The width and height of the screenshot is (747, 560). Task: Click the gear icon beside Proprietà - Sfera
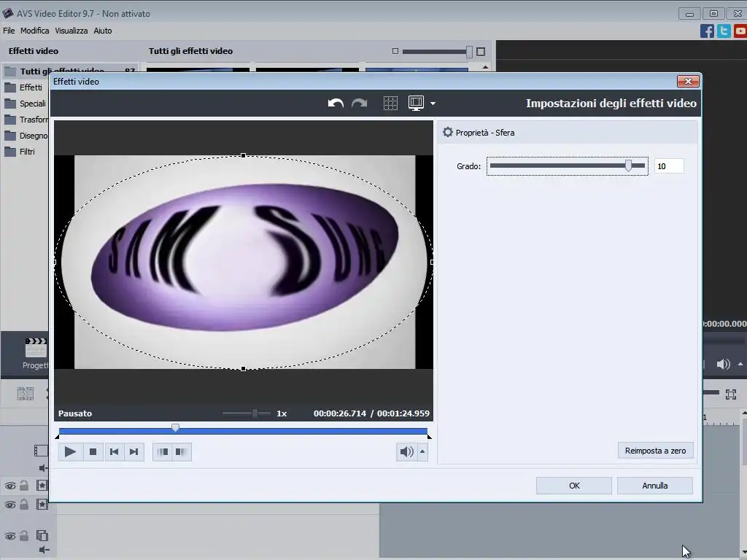click(x=447, y=133)
